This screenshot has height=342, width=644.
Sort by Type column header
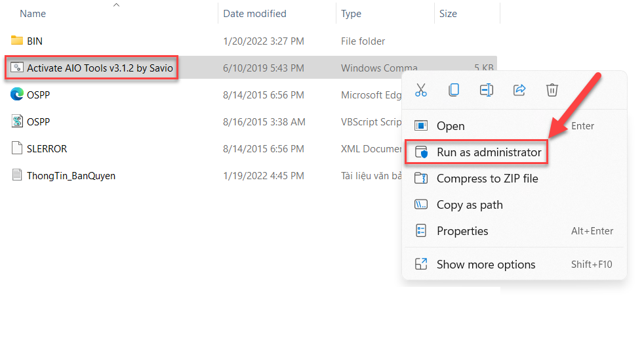click(352, 13)
